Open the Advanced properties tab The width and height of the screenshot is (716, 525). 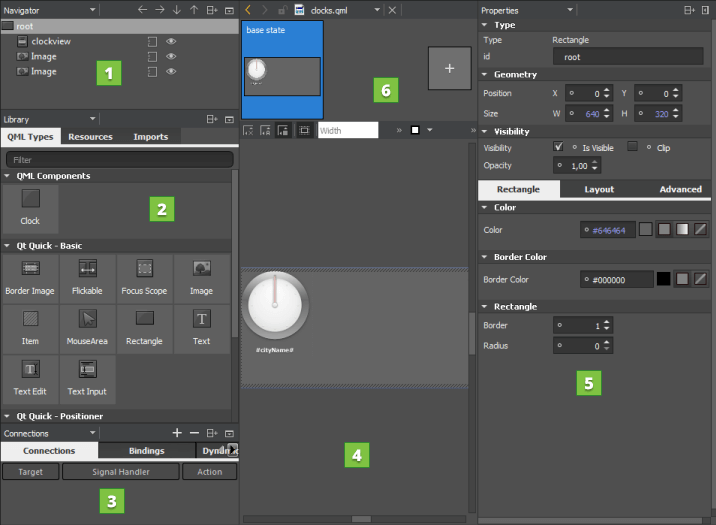(x=680, y=189)
